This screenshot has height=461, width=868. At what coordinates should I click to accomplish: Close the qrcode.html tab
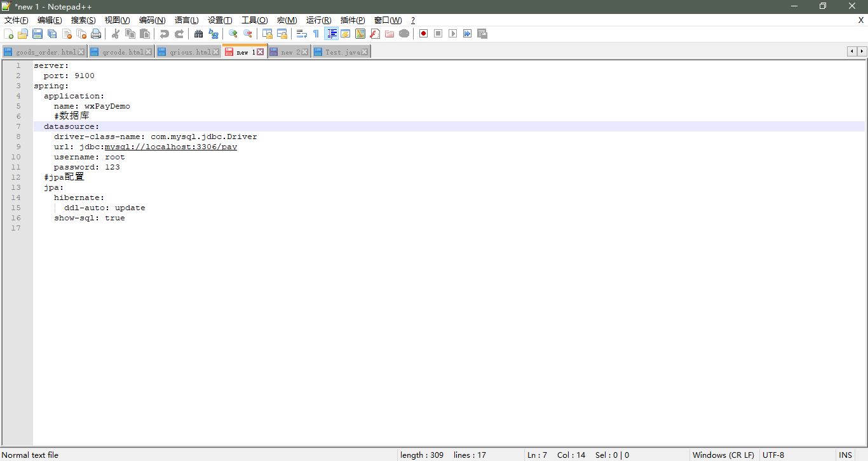[149, 52]
